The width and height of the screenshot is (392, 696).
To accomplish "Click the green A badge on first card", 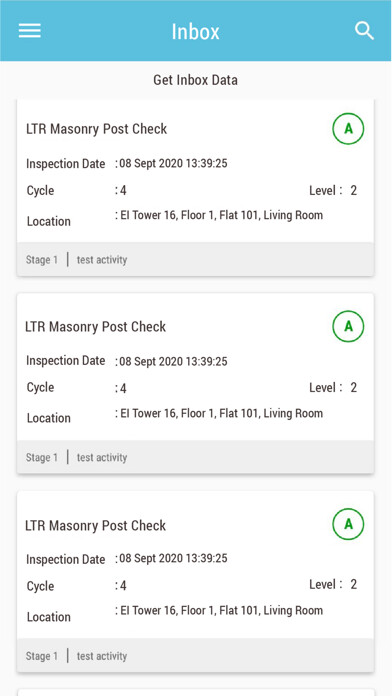I will pyautogui.click(x=348, y=129).
